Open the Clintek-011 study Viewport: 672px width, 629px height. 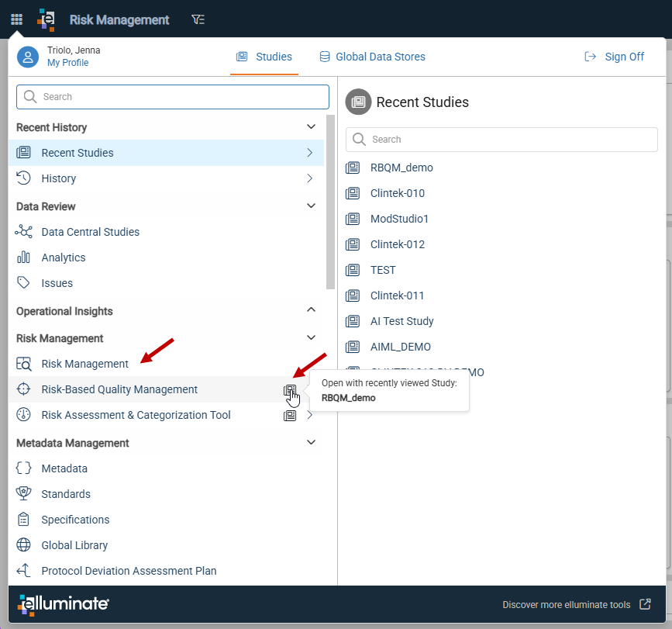pyautogui.click(x=397, y=295)
